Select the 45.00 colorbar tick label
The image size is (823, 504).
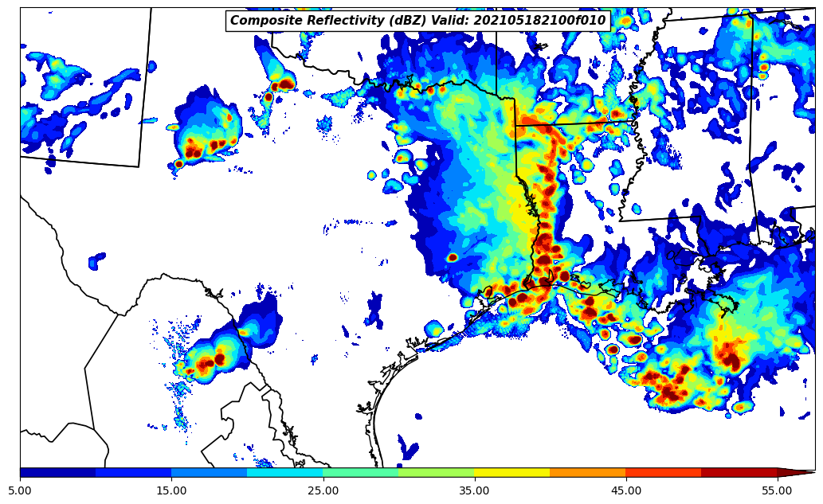(x=625, y=490)
